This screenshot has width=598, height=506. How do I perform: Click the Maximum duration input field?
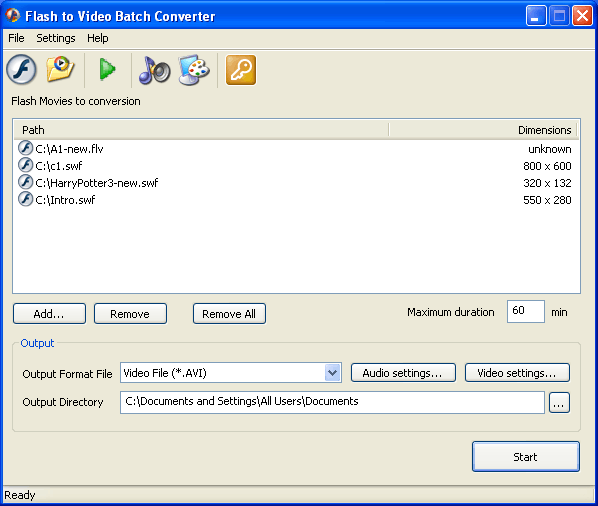(x=526, y=312)
